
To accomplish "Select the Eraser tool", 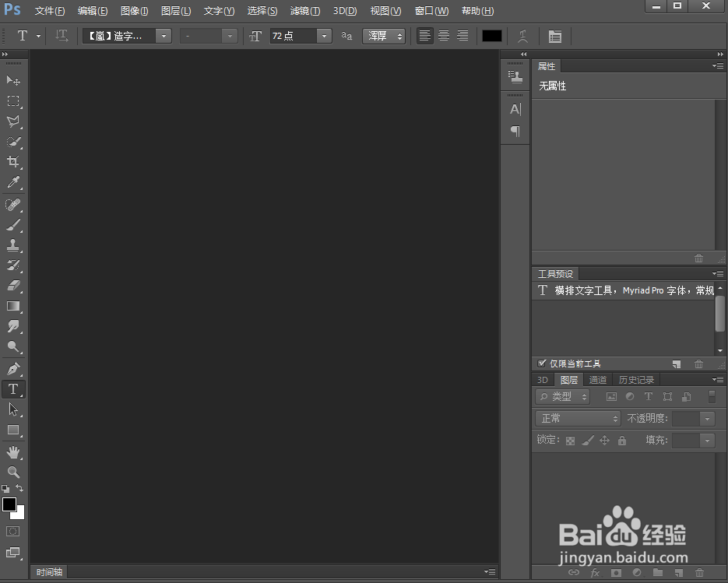I will 13,286.
